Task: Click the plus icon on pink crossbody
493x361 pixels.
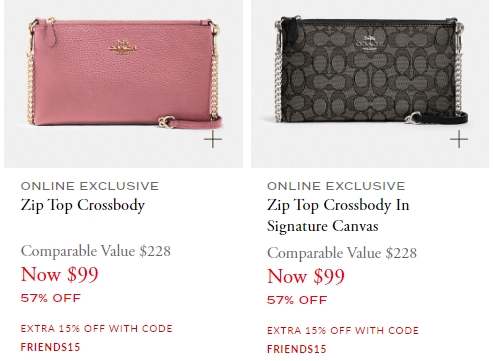Action: [x=213, y=139]
